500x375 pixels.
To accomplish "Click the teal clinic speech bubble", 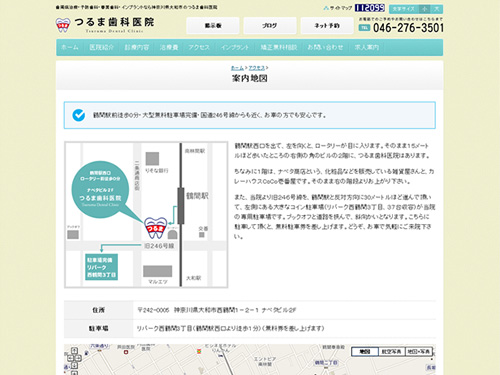I will click(x=100, y=189).
